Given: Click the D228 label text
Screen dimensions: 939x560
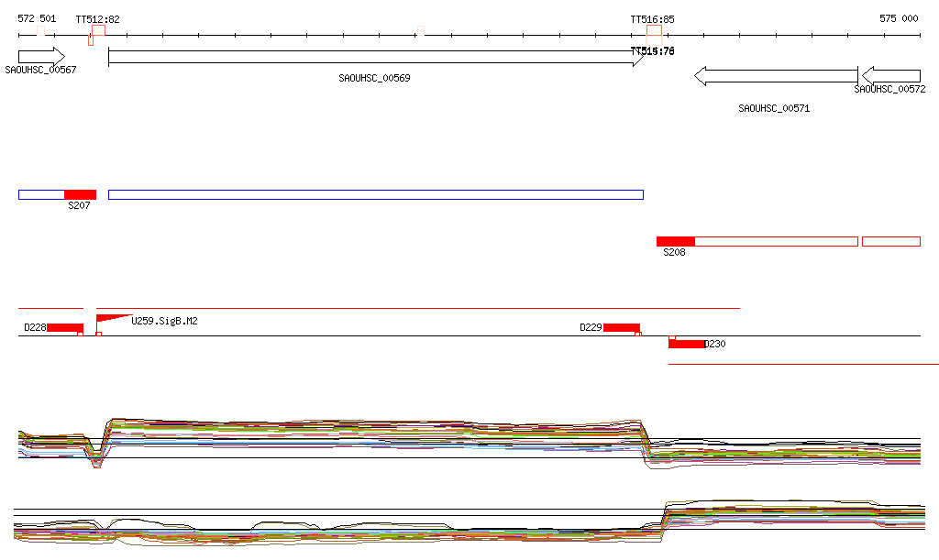Looking at the screenshot, I should pyautogui.click(x=35, y=327).
